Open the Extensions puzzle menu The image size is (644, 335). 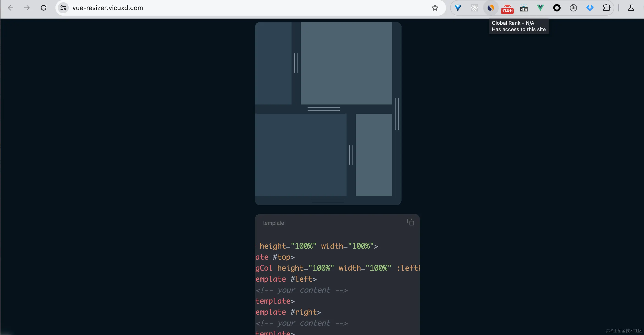606,8
